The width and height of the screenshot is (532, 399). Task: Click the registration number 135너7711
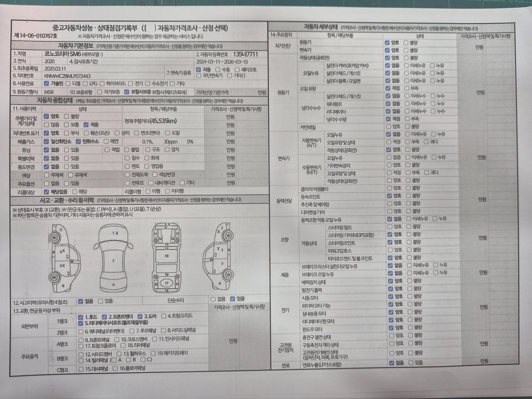245,54
